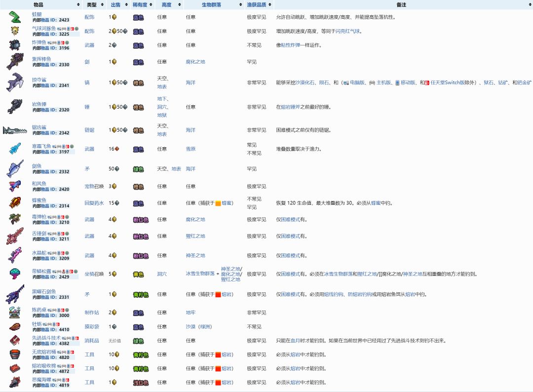This screenshot has width=533, height=392.
Task: Click the 锯齿鲨 sawtooth shark icon
Action: (15, 130)
